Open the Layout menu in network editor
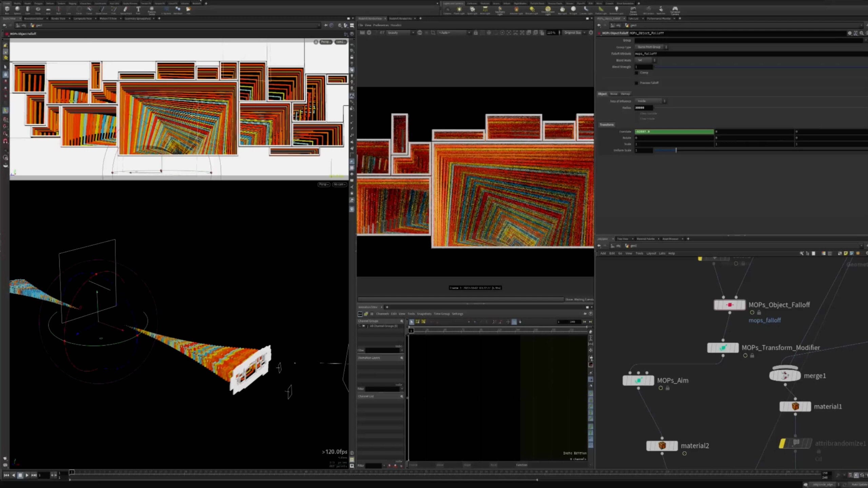 tap(651, 253)
